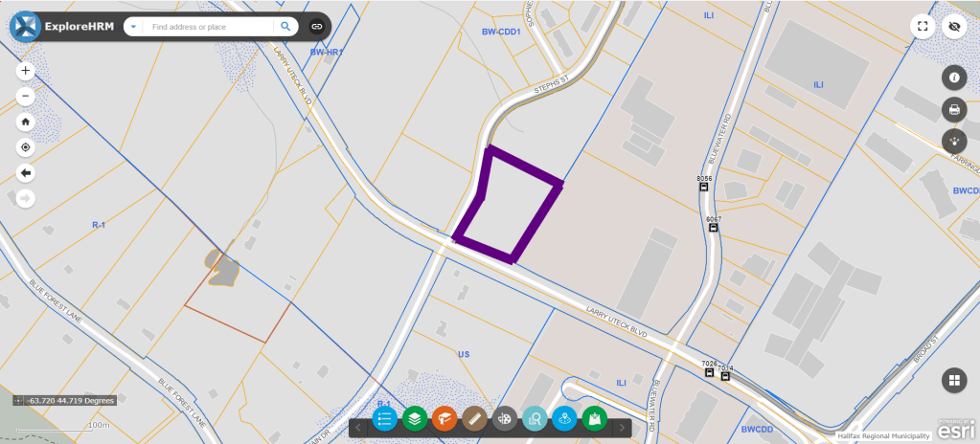The image size is (980, 444).
Task: Zoom in on the map
Action: [26, 71]
